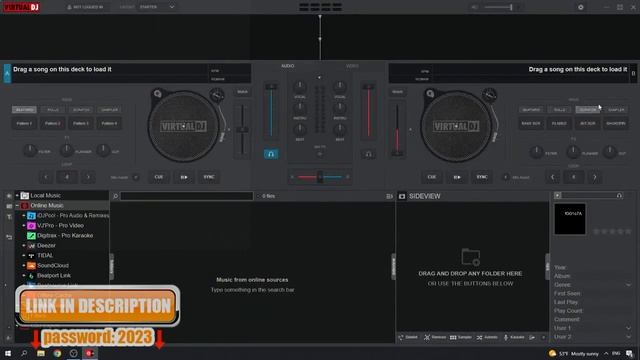Click the master volume slider at top right
Screen dimensions: 640x360
tap(498, 7)
